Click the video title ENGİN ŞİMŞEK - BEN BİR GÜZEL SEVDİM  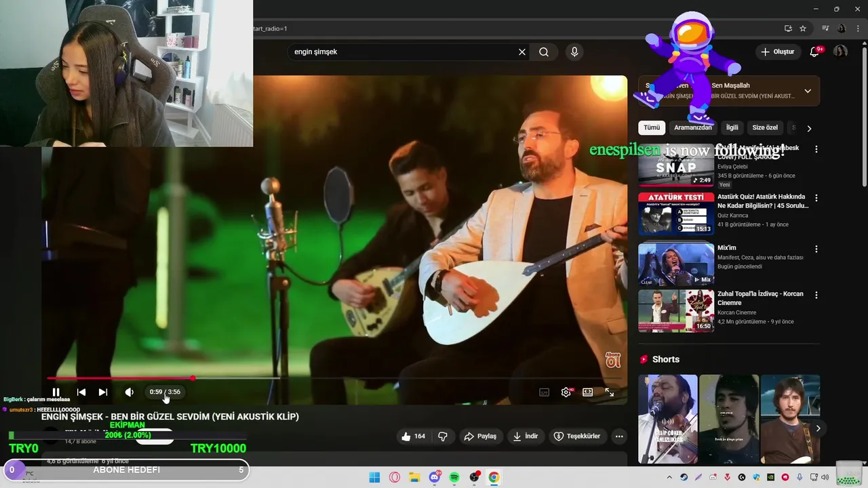(x=170, y=417)
